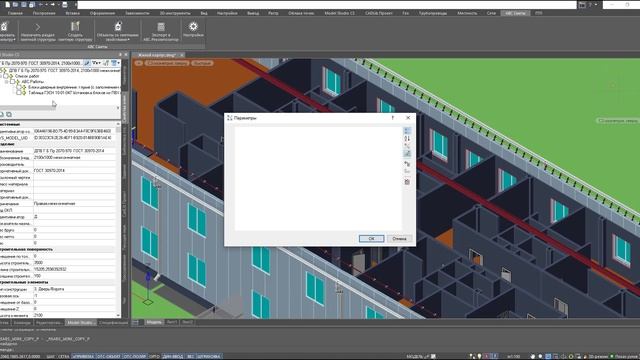Click the copy icon below the tree scrollbar

(x=9, y=115)
